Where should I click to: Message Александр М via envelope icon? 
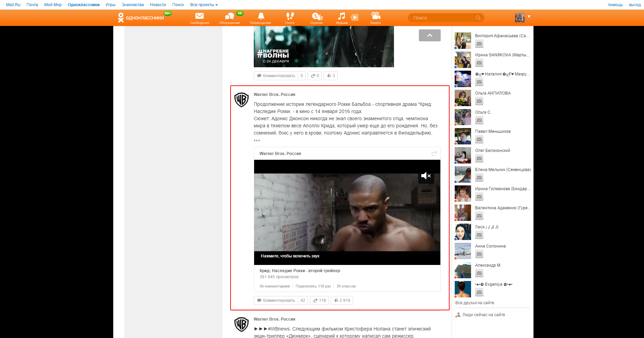(x=479, y=273)
